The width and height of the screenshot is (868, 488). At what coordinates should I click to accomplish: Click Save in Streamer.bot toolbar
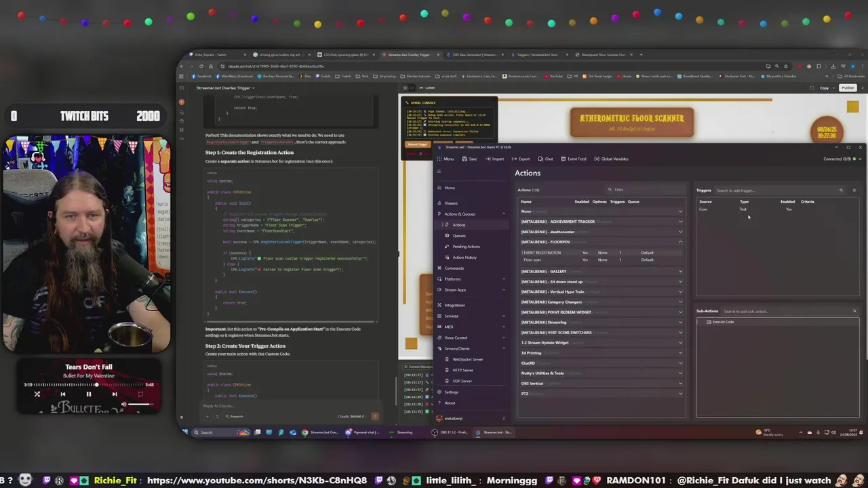coord(469,159)
